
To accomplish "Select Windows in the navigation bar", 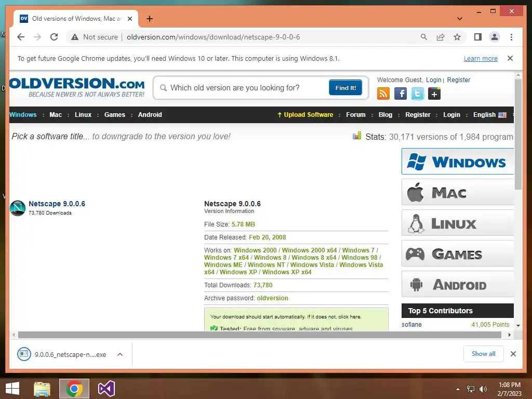I will pyautogui.click(x=23, y=115).
